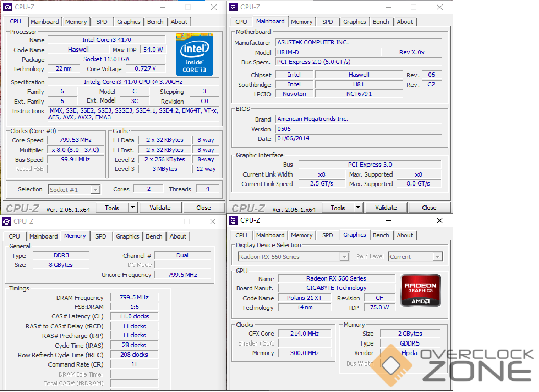The height and width of the screenshot is (392, 539).
Task: Open Tools dropdown arrow in Mainboard window
Action: [x=358, y=207]
